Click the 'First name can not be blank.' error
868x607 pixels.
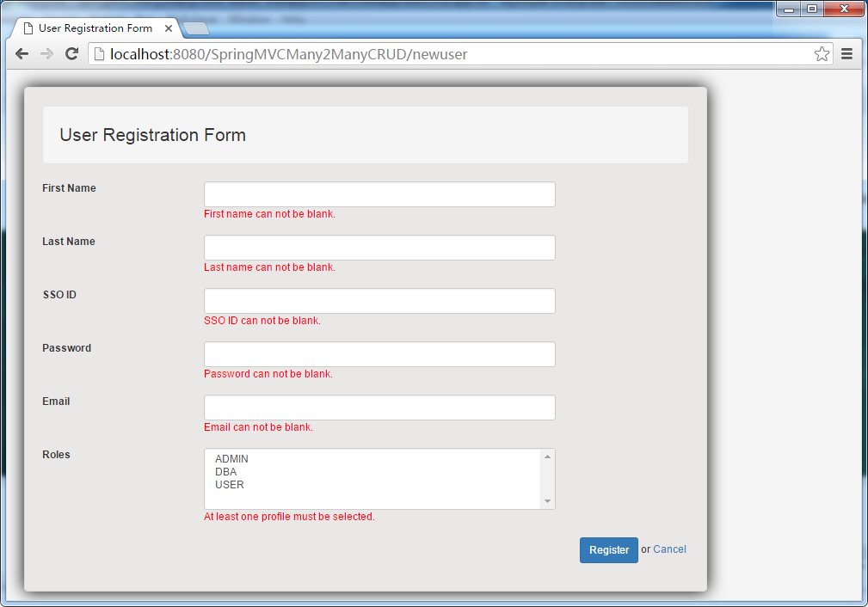(269, 213)
